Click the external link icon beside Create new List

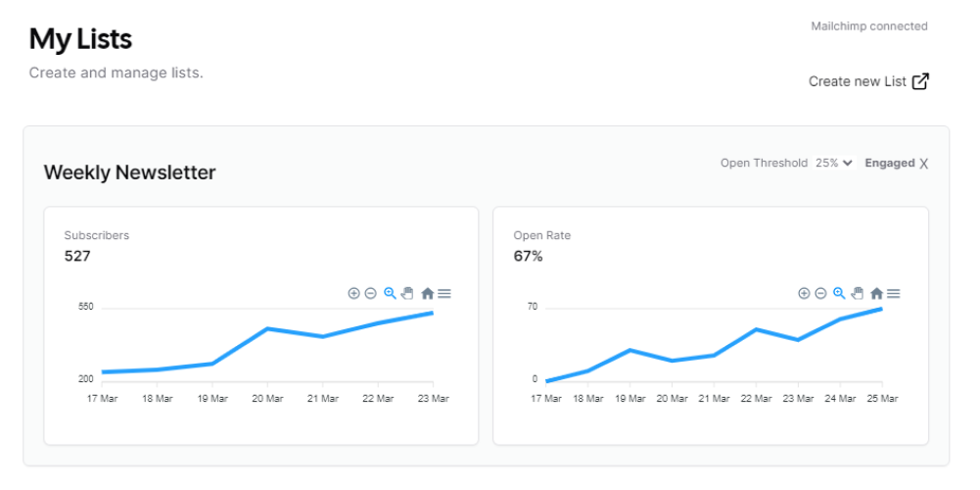pyautogui.click(x=920, y=81)
